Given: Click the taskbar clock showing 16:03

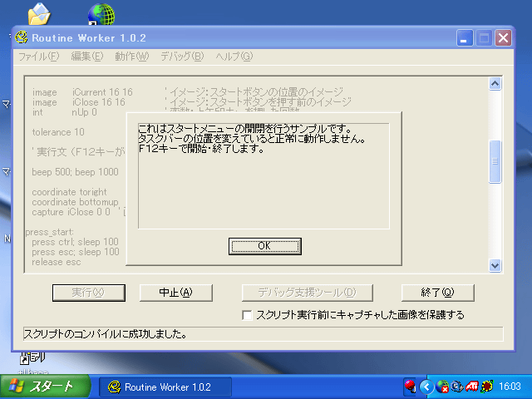Looking at the screenshot, I should [510, 387].
